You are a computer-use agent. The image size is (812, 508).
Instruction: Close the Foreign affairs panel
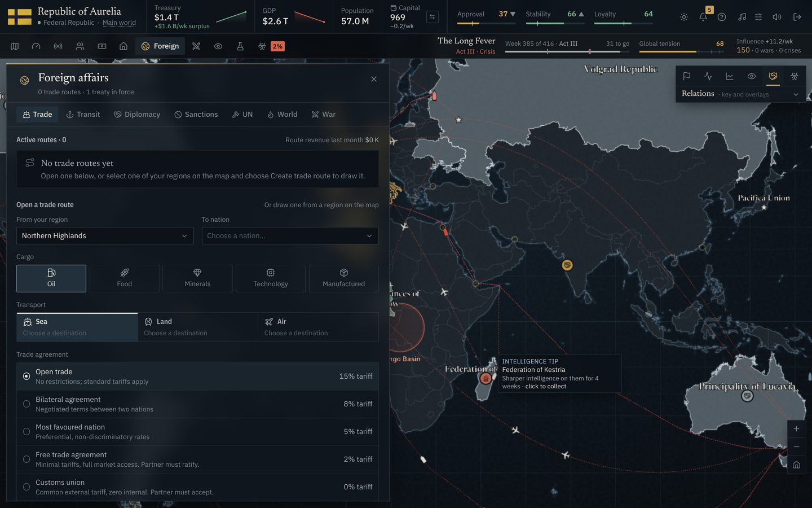pos(374,79)
